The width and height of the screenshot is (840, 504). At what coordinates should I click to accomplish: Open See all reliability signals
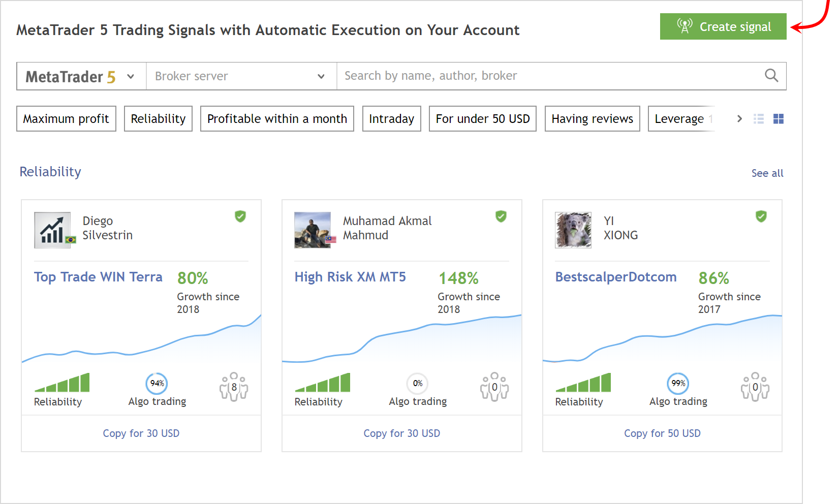pyautogui.click(x=767, y=173)
